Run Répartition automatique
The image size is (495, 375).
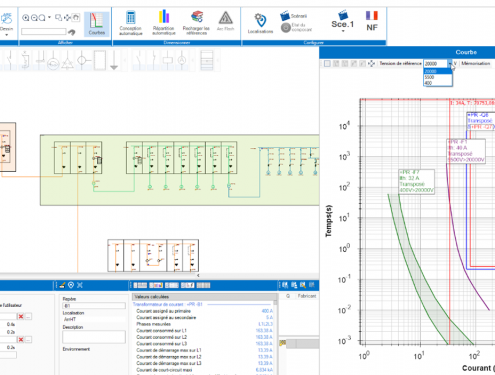tap(164, 23)
